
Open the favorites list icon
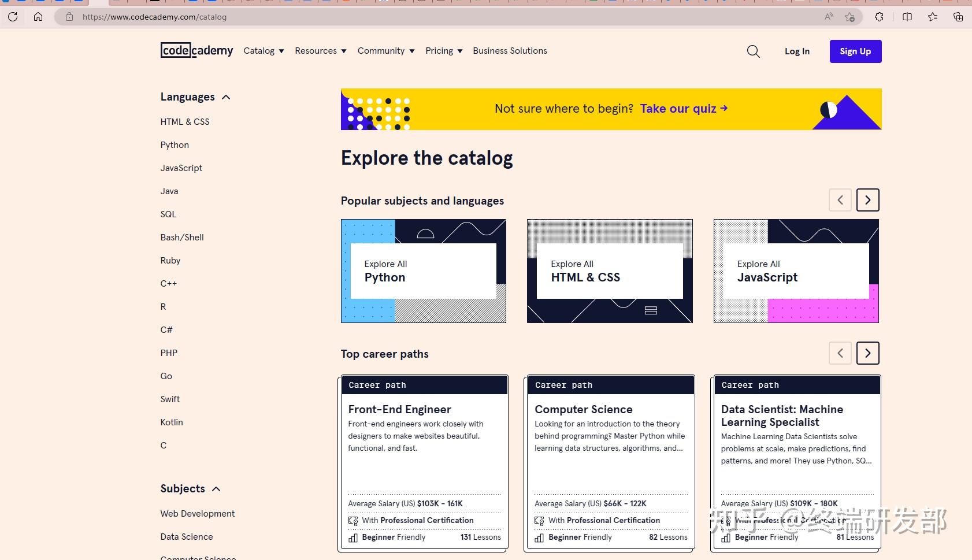(x=933, y=17)
